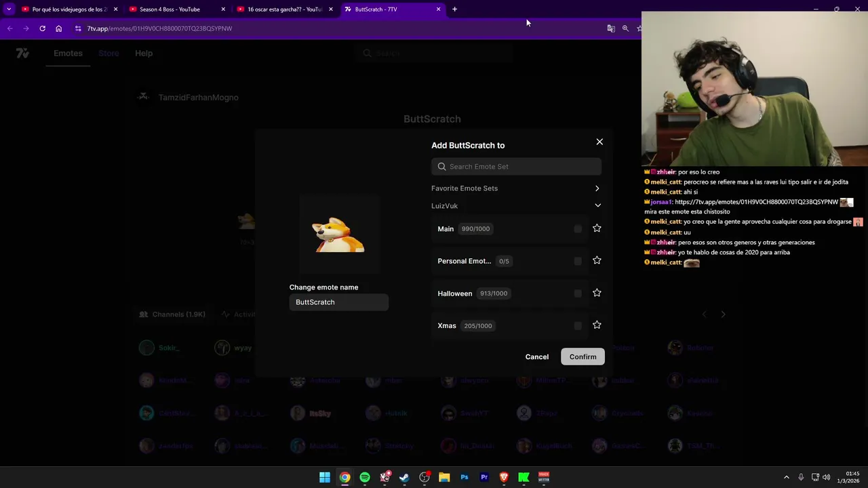Check the Personal Emotes set checkbox
This screenshot has width=868, height=488.
tap(578, 261)
